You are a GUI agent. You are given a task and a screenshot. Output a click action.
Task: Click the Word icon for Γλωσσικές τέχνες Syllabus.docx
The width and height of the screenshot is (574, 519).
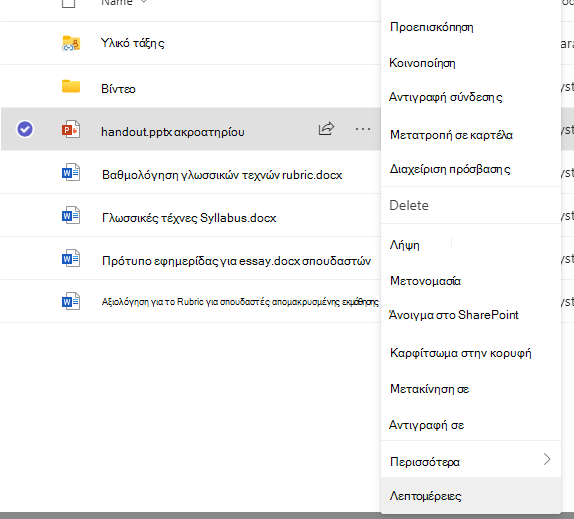(x=71, y=216)
